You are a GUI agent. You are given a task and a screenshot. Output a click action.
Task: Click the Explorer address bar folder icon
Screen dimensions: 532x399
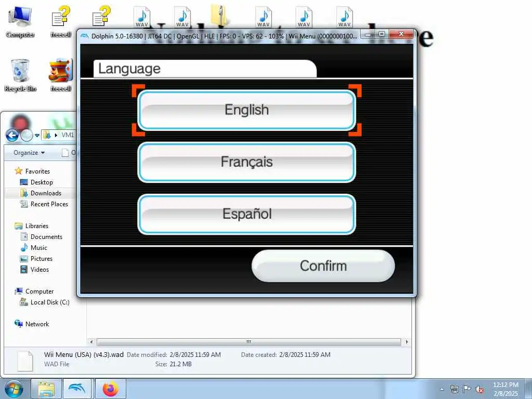pyautogui.click(x=47, y=135)
